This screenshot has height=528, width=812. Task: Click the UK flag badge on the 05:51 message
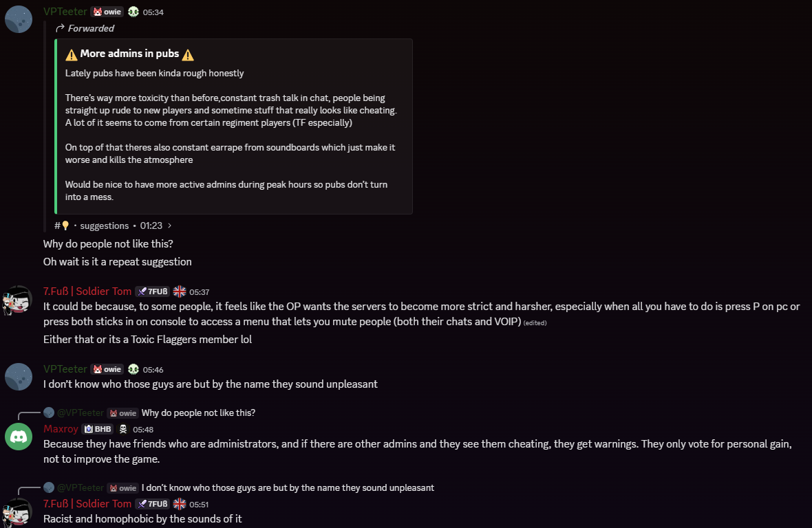180,504
